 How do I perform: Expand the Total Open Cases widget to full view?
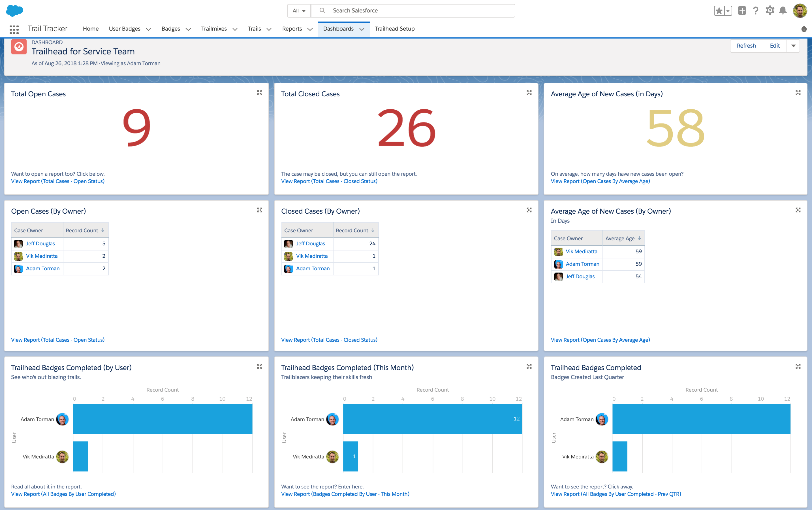click(260, 92)
